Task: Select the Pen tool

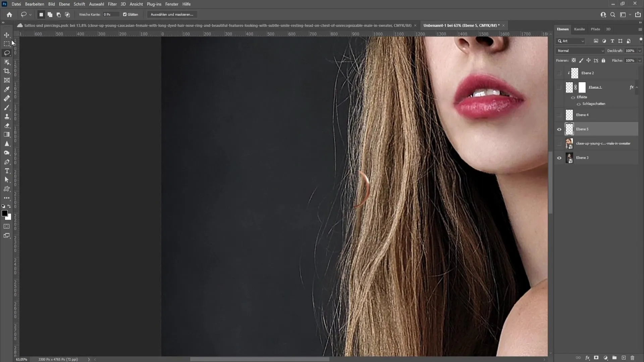Action: pos(7,161)
